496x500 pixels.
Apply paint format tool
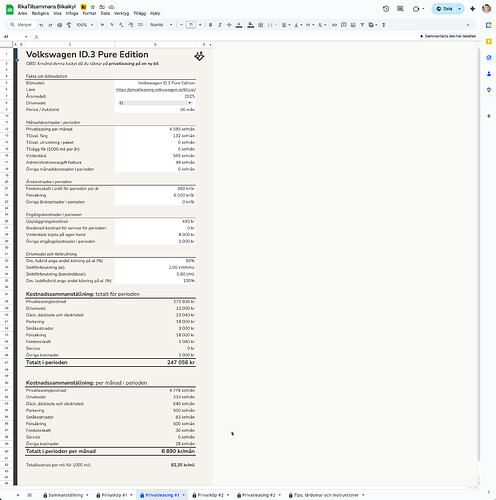click(69, 25)
